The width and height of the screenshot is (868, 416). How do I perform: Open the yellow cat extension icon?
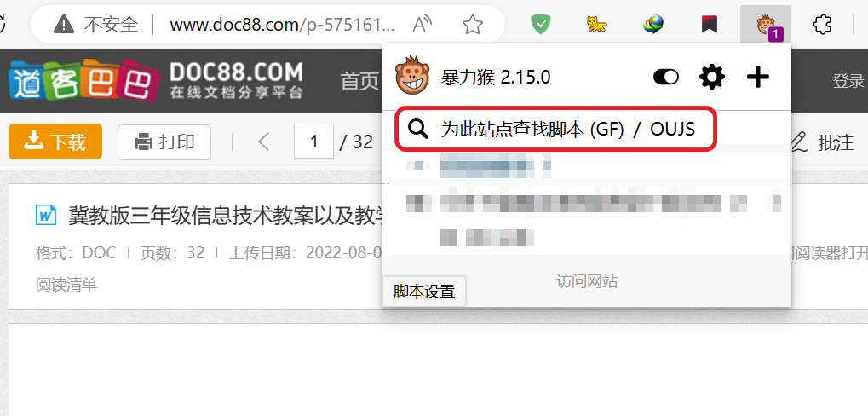597,25
